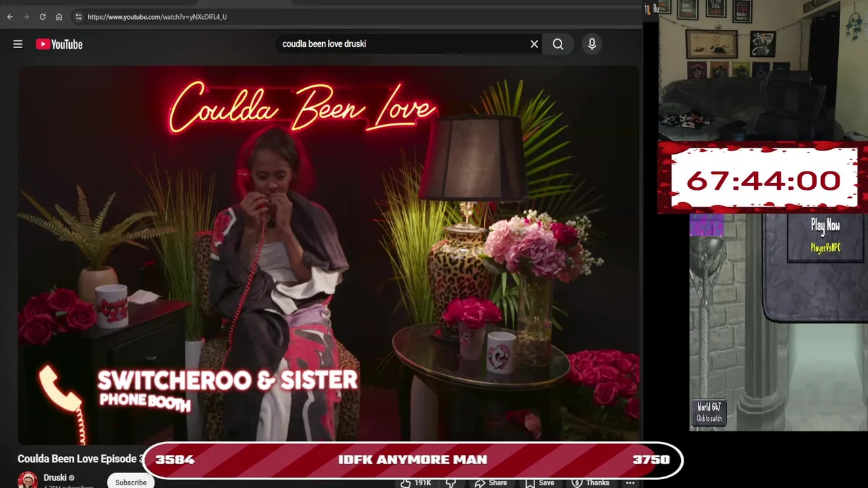
Task: Click the YouTube URL in the address bar
Action: tap(157, 17)
